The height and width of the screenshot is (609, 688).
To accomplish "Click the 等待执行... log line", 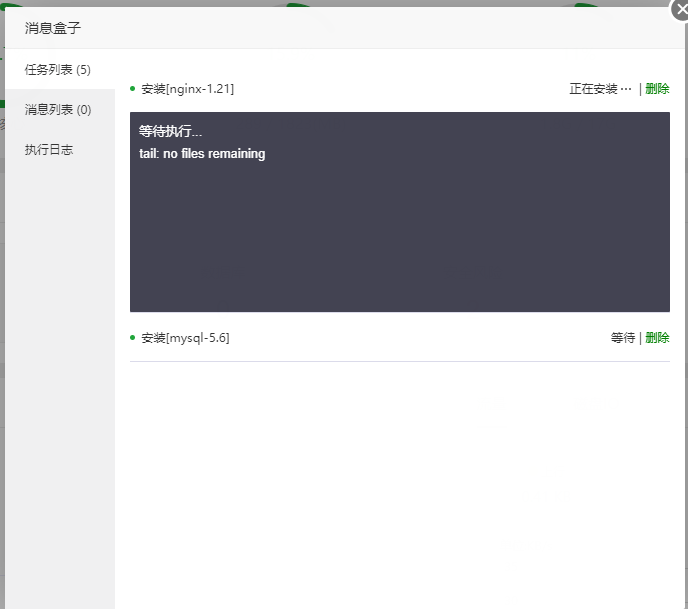I will point(171,131).
